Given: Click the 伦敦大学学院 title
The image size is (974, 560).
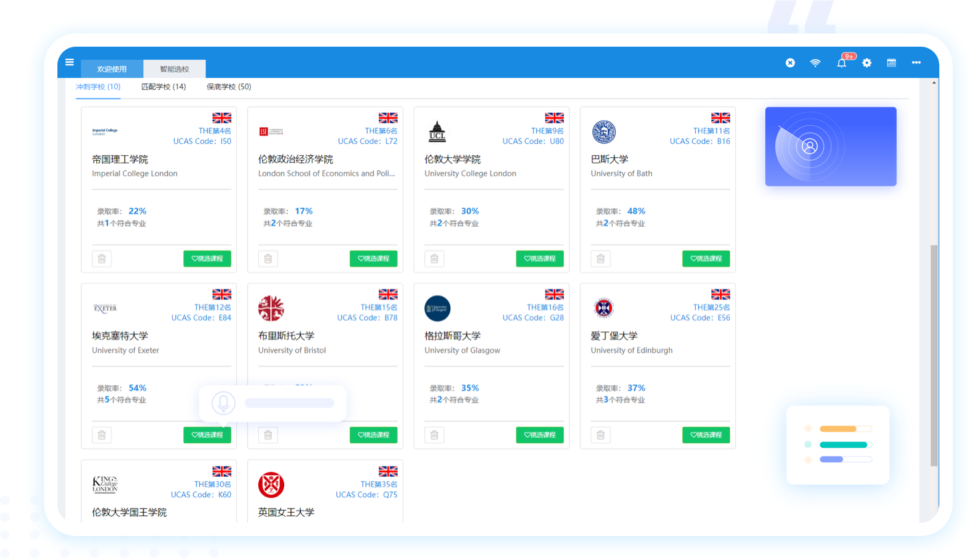Looking at the screenshot, I should click(x=452, y=159).
